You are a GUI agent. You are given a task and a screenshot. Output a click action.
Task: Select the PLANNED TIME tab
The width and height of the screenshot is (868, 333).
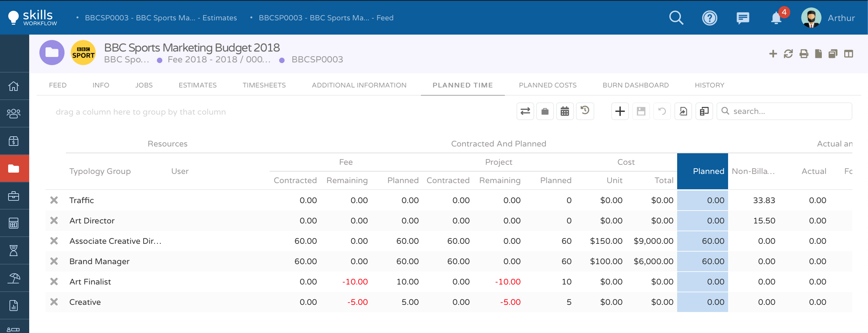pos(463,85)
